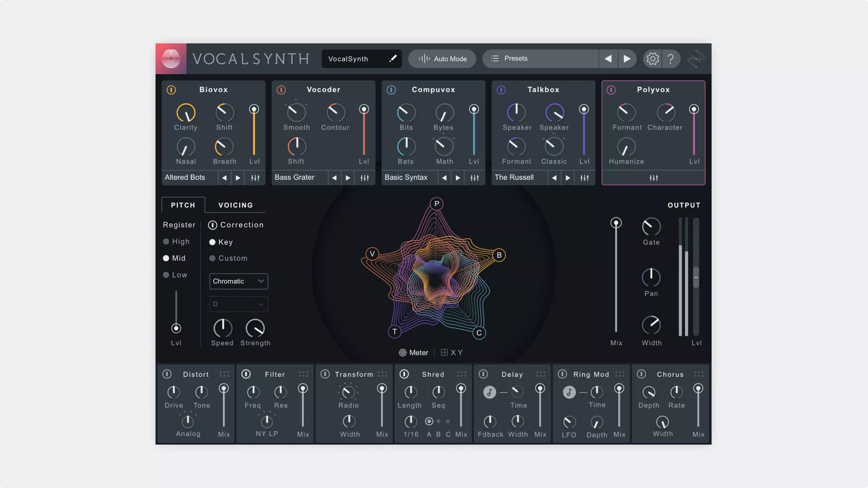Click the C node on the visualizer
This screenshot has width=868, height=488.
[x=479, y=333]
